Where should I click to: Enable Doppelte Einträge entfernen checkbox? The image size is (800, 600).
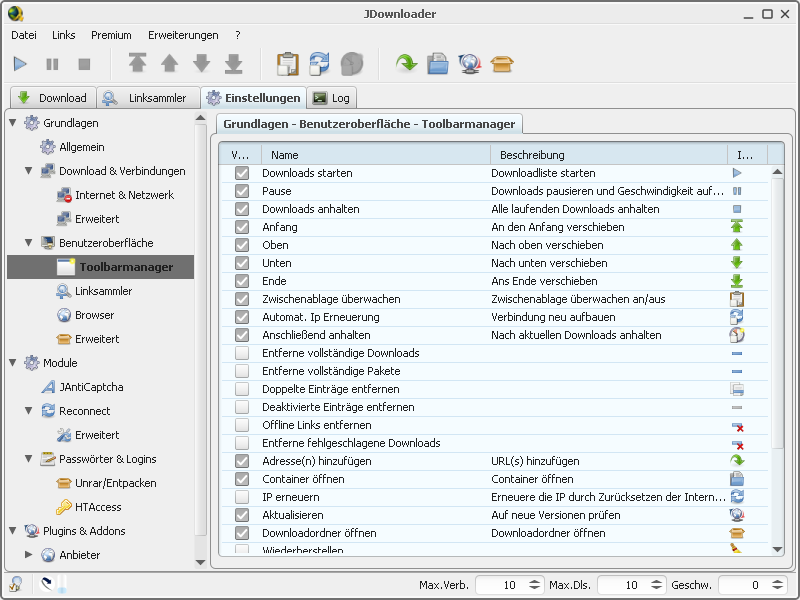pos(242,389)
